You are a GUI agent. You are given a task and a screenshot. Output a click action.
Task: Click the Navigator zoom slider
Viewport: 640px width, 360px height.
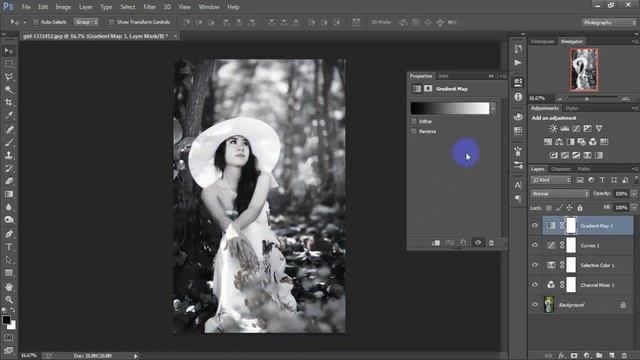587,99
